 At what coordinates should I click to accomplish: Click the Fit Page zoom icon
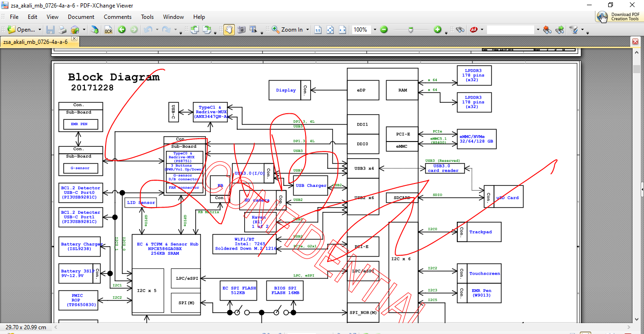[330, 30]
